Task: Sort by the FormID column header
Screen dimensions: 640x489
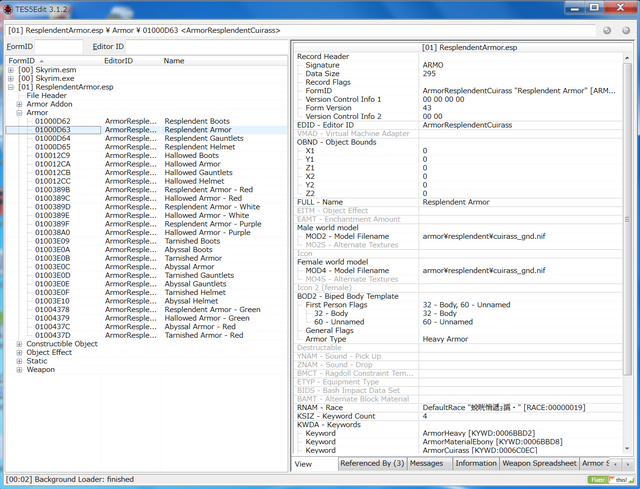Action: [x=53, y=61]
